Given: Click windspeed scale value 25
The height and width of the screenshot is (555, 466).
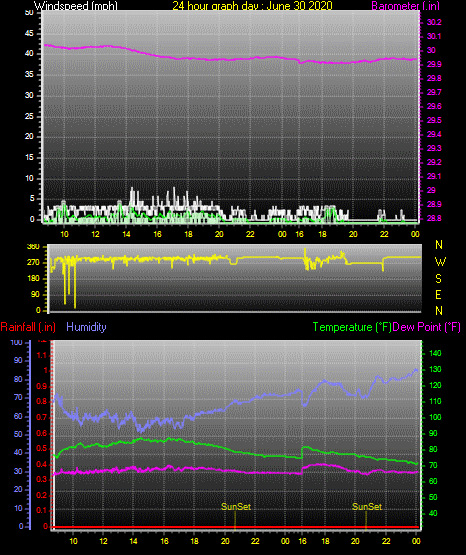Looking at the screenshot, I should (29, 116).
